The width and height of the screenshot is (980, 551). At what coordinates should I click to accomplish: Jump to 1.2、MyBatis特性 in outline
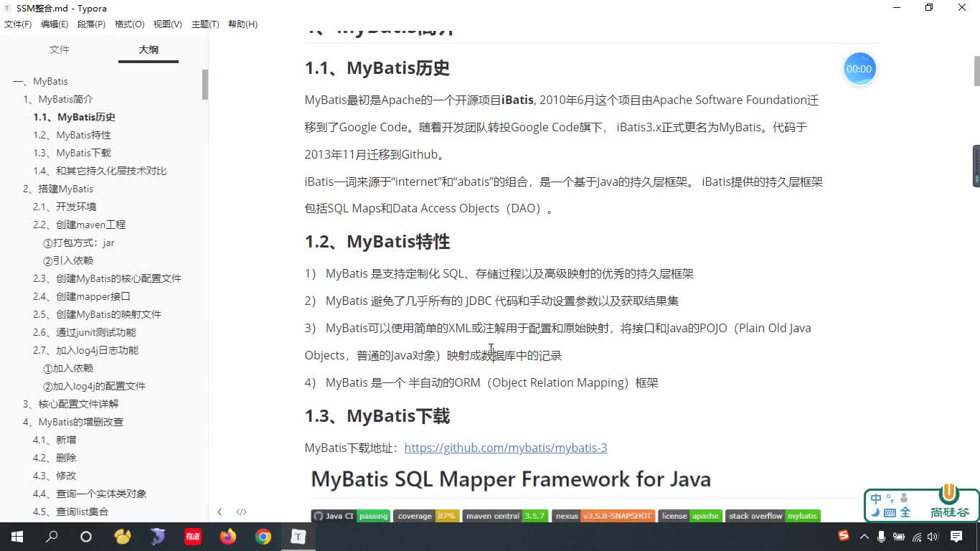[72, 135]
